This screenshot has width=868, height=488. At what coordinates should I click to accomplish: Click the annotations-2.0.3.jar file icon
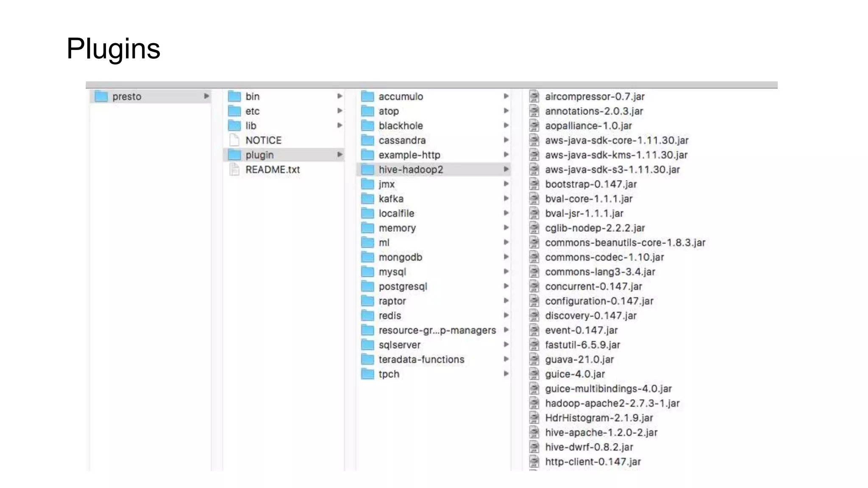coord(534,111)
